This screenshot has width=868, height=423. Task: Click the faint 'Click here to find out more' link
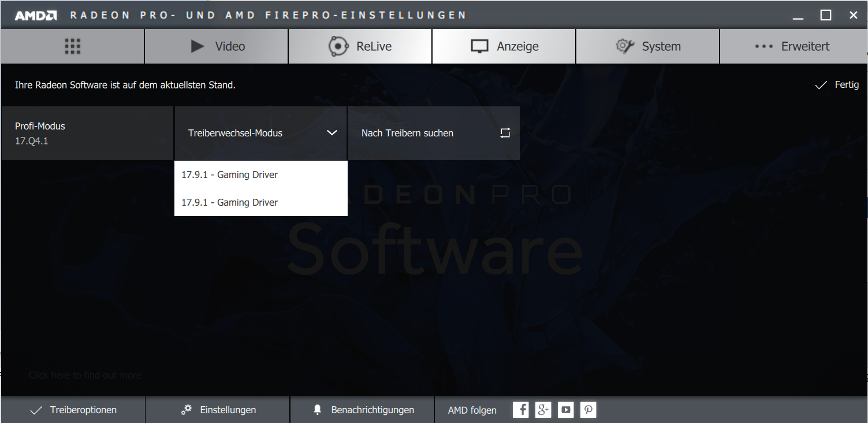(x=85, y=375)
